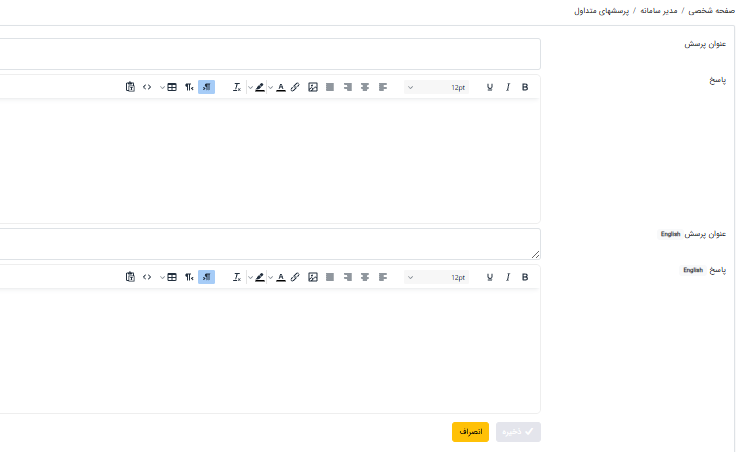Center align text in the English answer editor

click(365, 277)
